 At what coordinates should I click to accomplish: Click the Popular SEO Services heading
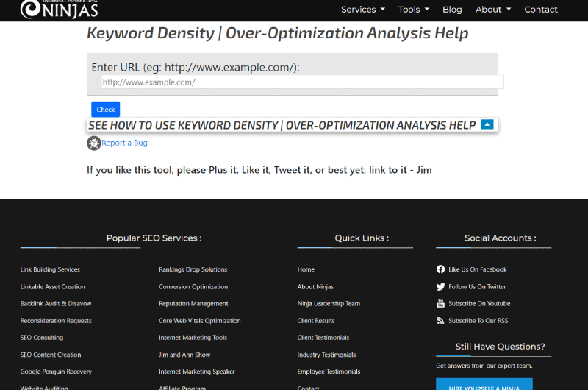pyautogui.click(x=154, y=238)
